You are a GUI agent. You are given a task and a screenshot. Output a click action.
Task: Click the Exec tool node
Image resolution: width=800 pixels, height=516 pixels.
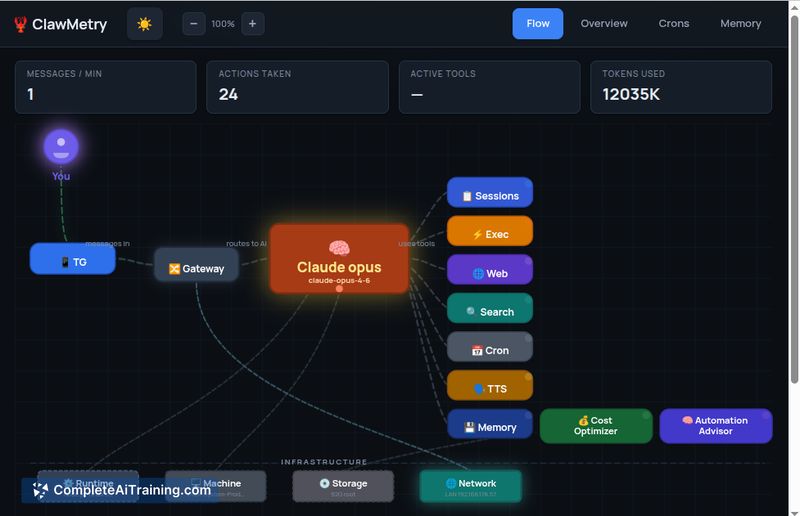(490, 234)
